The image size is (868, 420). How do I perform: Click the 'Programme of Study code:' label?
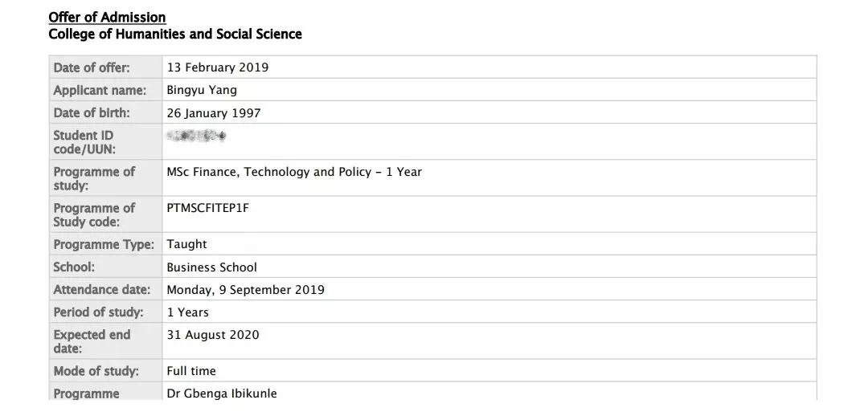pyautogui.click(x=94, y=214)
